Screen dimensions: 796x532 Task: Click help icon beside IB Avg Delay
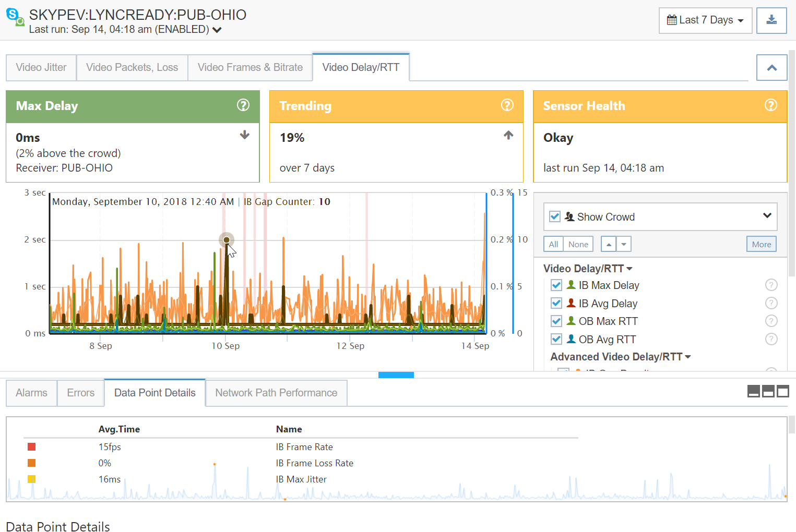(x=771, y=303)
